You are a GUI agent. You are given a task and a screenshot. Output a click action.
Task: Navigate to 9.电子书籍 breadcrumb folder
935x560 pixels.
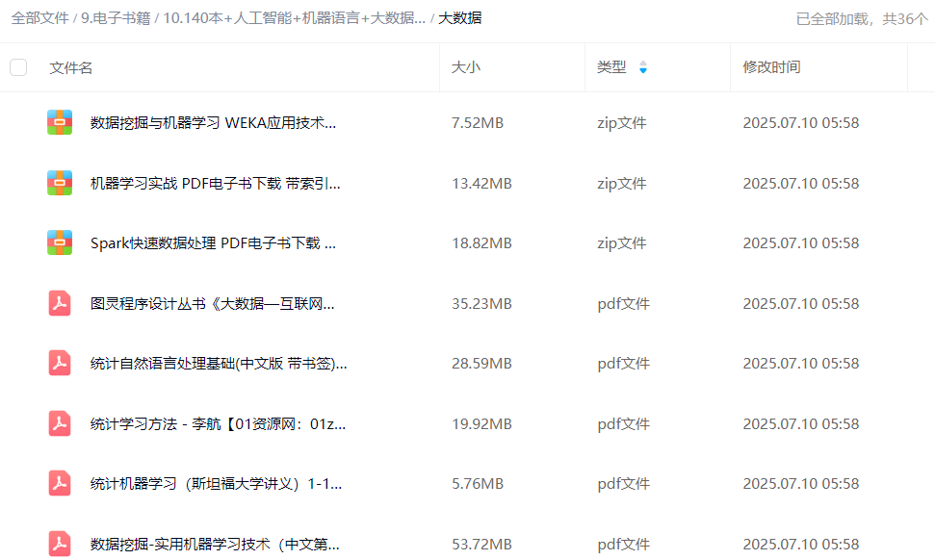coord(116,18)
